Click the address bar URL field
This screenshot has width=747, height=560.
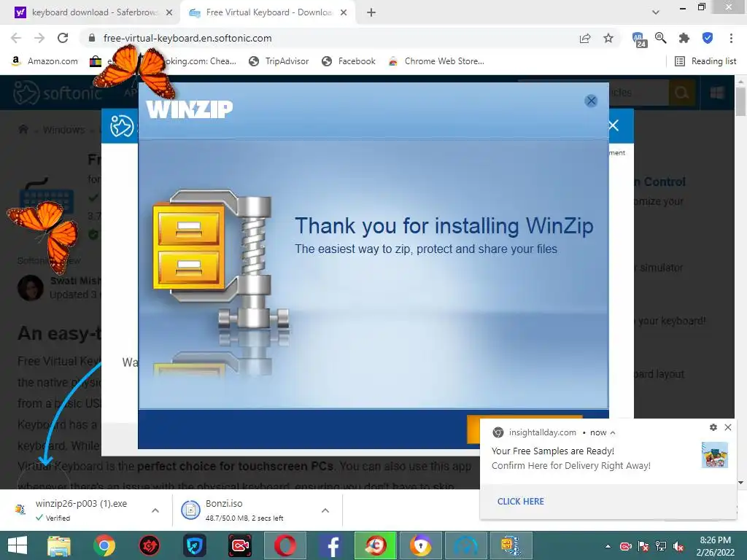[187, 38]
